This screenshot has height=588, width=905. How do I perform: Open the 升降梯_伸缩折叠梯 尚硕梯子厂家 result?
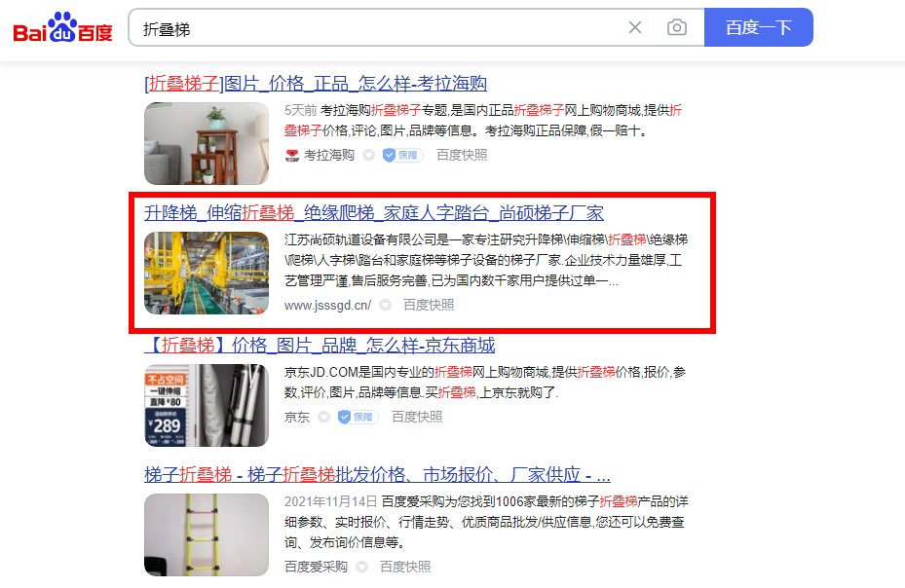point(374,213)
